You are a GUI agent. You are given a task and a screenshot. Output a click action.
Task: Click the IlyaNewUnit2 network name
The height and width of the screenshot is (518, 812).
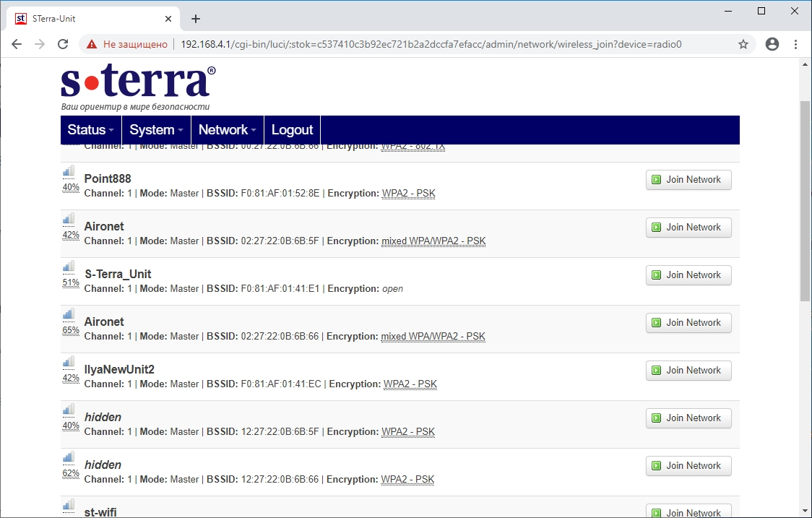click(120, 369)
